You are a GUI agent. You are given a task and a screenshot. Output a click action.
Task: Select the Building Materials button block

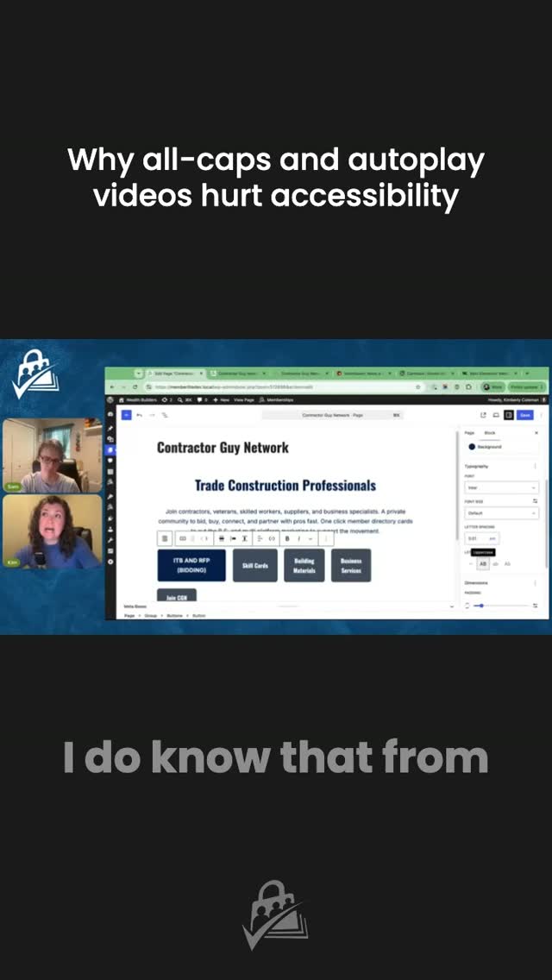point(304,565)
